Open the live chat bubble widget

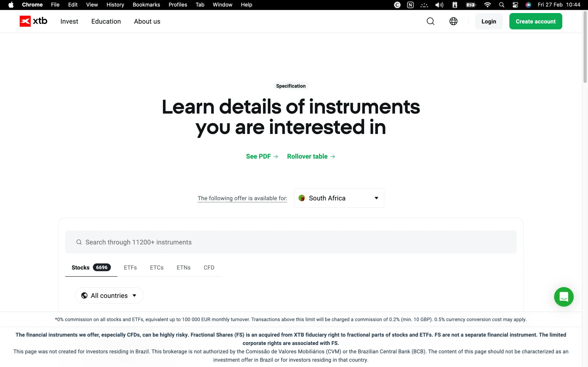563,297
